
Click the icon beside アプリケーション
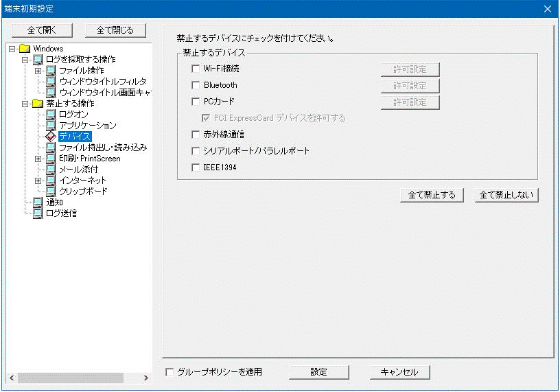(51, 126)
